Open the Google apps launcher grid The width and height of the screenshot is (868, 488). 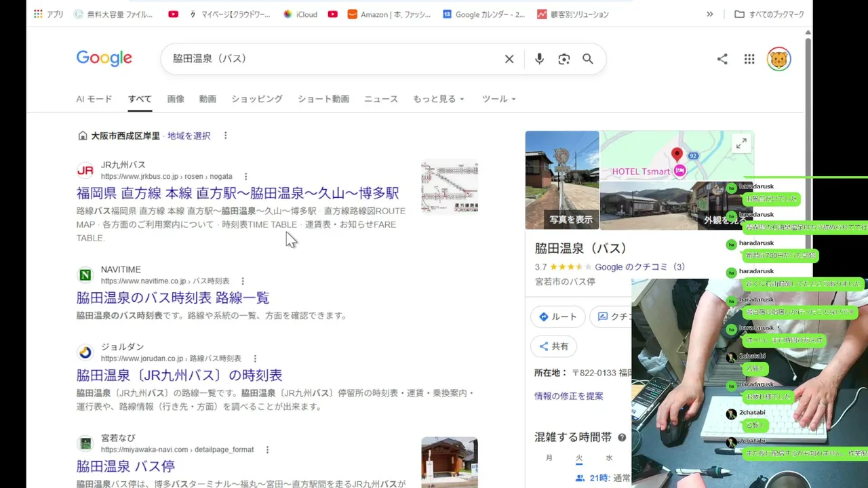coord(749,59)
